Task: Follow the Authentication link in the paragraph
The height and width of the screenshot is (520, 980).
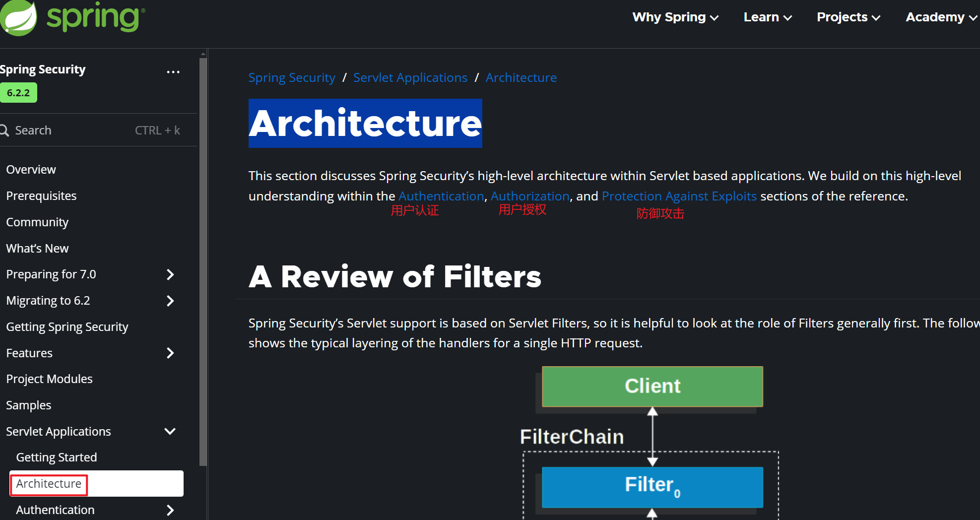Action: click(441, 196)
